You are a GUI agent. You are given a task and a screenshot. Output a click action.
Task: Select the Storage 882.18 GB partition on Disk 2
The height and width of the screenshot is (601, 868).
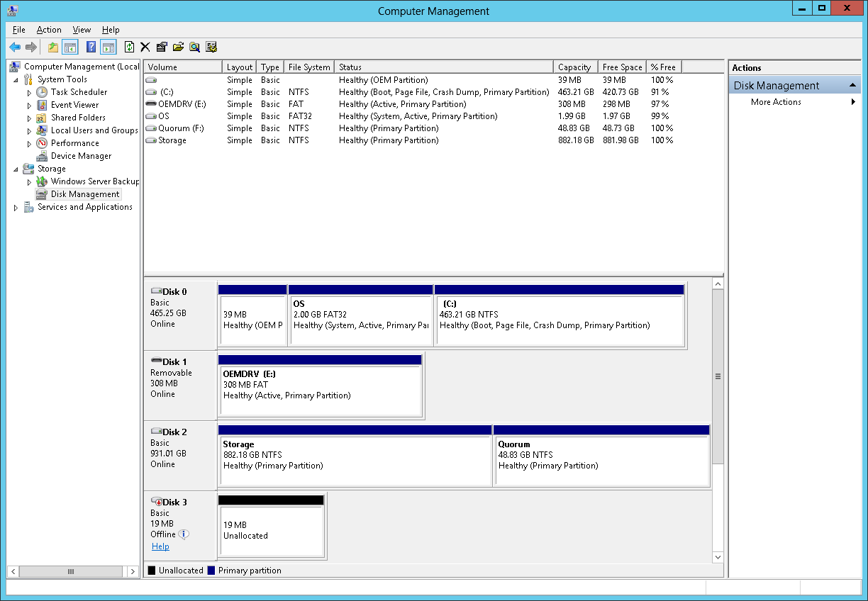[x=355, y=456]
